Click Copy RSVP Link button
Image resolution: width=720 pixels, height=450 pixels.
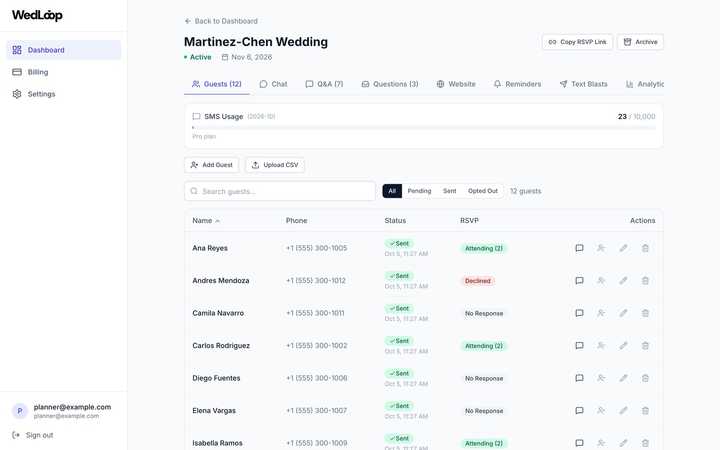pyautogui.click(x=578, y=42)
